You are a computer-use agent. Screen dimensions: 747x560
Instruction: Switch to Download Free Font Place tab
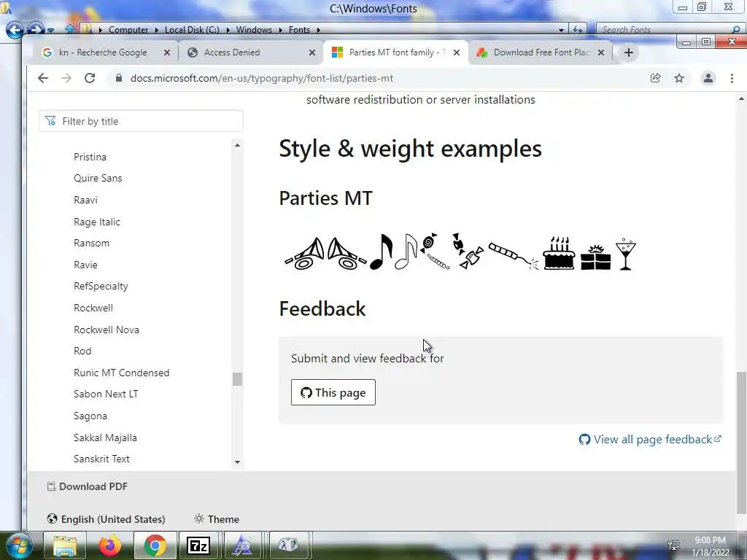[541, 52]
